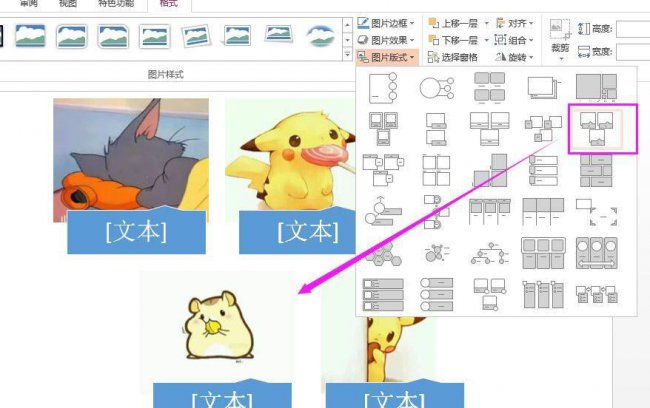Apply the perspective shadow picture style
Screen dimensions: 650x408
tap(238, 36)
